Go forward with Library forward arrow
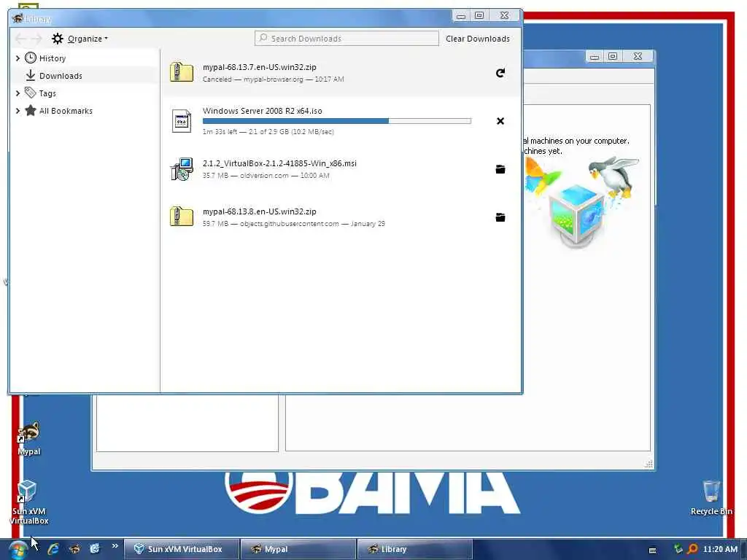This screenshot has width=747, height=560. coord(36,39)
